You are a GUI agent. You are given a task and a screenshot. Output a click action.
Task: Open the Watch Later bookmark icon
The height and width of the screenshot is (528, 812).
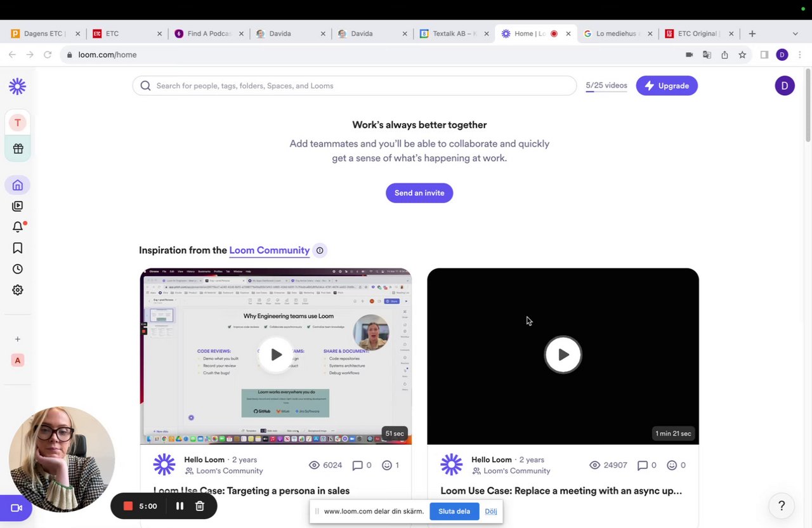(x=18, y=248)
